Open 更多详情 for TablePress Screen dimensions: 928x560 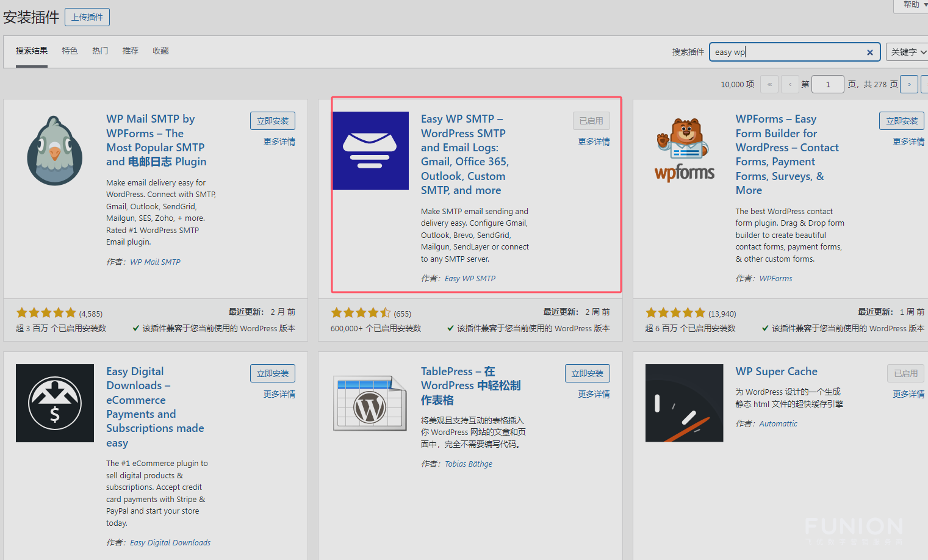pyautogui.click(x=594, y=394)
